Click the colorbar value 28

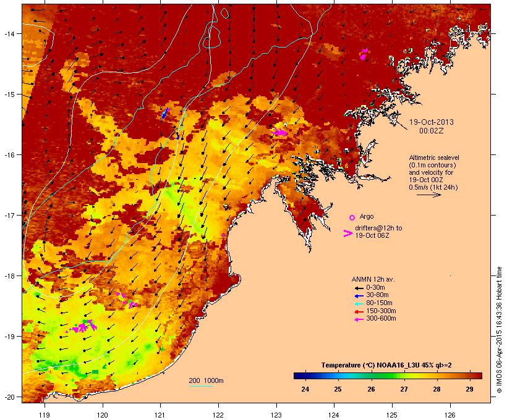click(437, 389)
